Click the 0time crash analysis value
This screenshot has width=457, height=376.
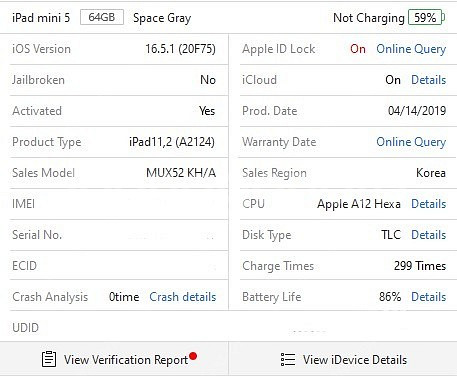124,297
